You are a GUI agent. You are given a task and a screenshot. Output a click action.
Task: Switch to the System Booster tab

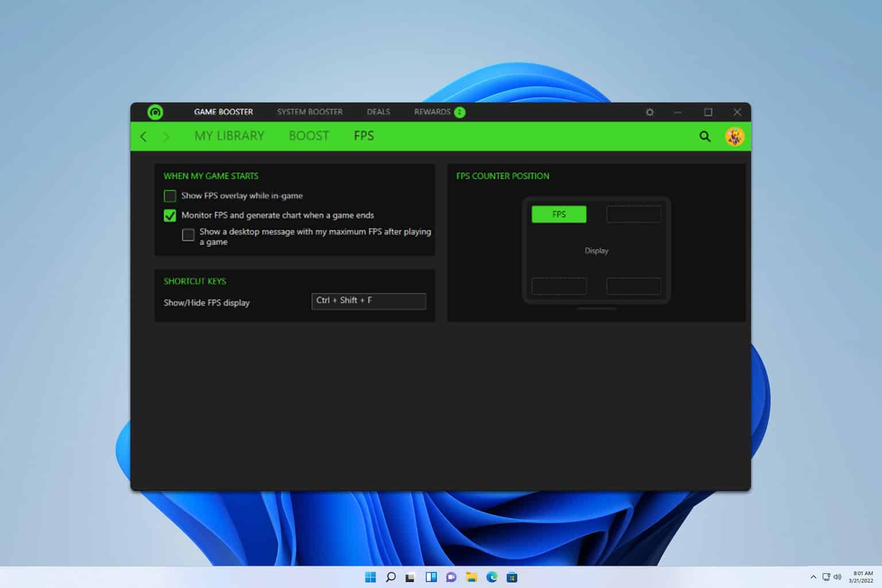tap(310, 112)
